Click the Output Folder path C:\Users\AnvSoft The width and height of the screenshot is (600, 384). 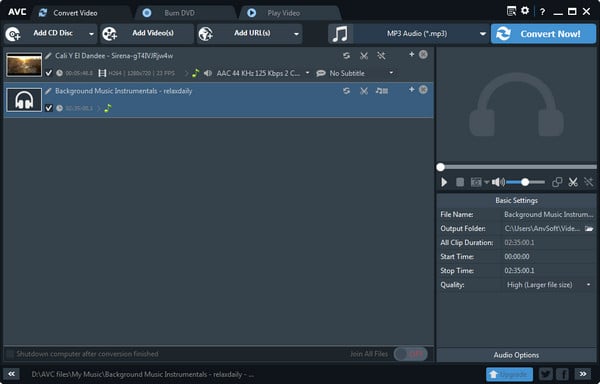(542, 229)
